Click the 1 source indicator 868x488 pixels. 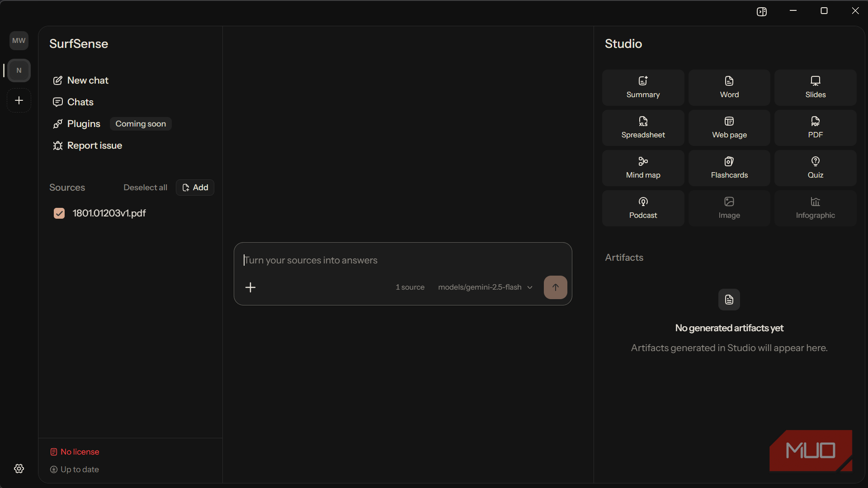click(410, 287)
